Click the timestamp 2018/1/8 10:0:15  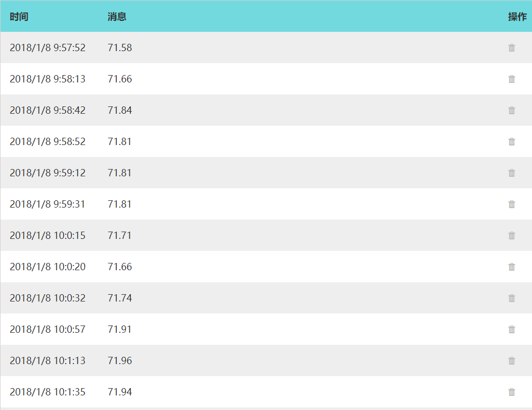coord(47,235)
